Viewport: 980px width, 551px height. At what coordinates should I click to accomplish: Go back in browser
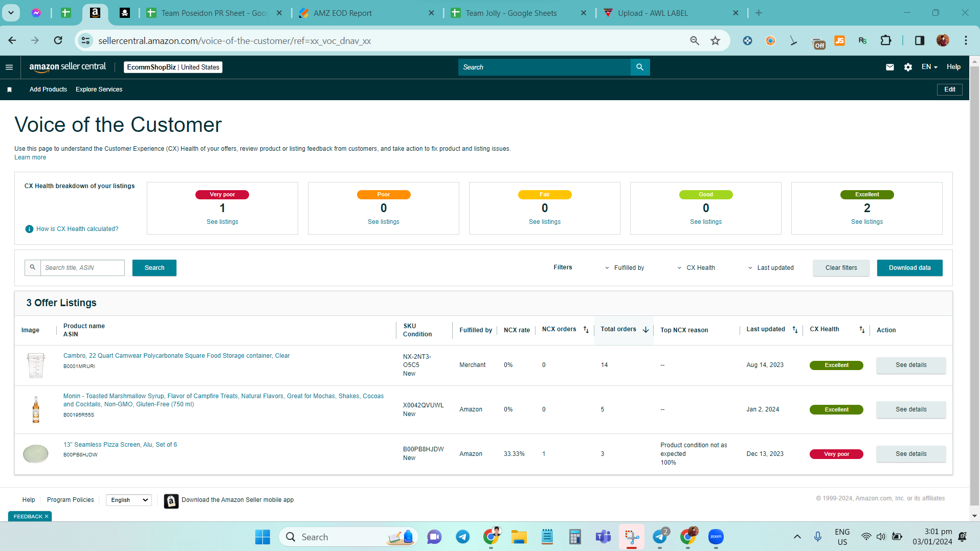point(12,40)
